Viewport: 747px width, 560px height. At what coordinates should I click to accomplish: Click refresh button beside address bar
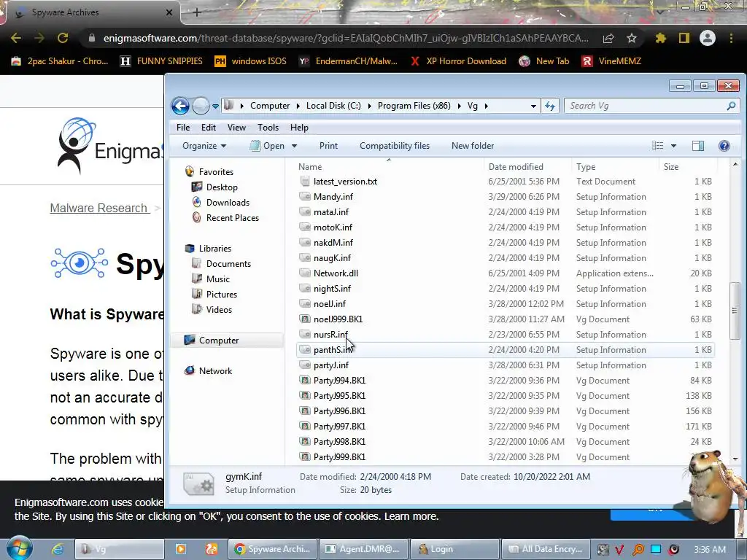click(550, 106)
